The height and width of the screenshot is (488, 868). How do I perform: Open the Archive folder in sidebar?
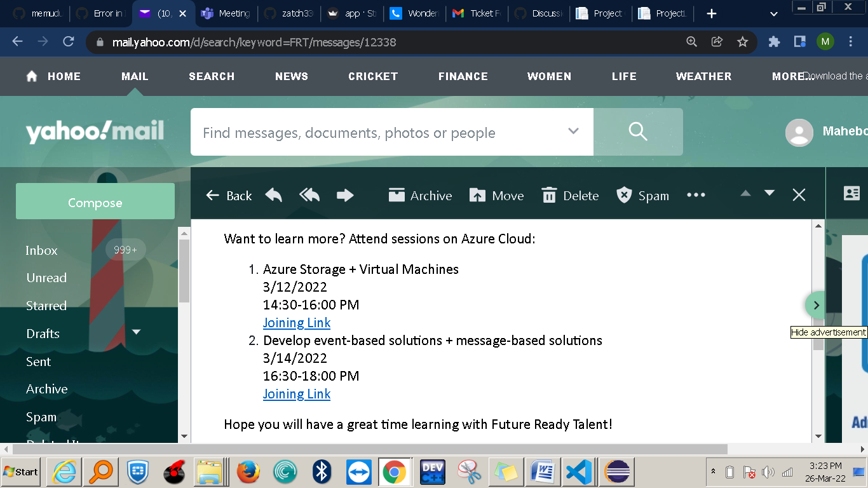coord(46,389)
